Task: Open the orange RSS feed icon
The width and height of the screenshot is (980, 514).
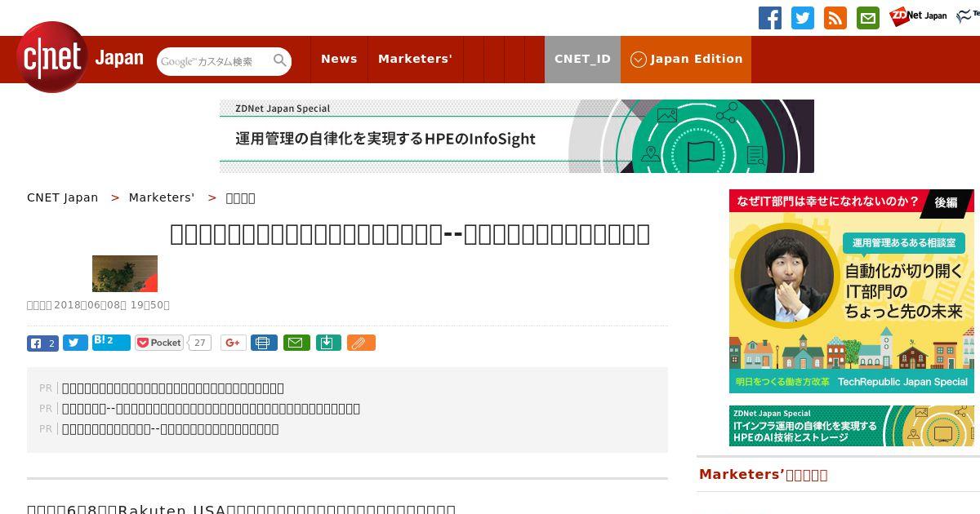Action: click(x=835, y=18)
